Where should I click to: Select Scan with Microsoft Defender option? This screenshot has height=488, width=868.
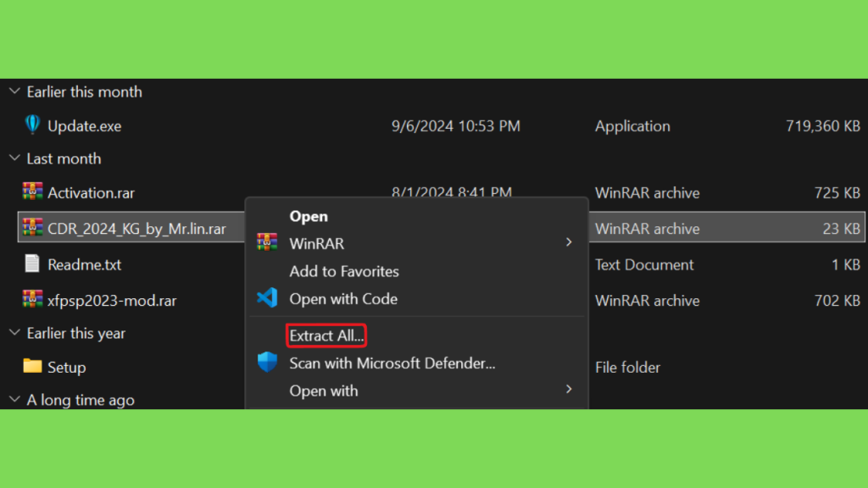point(392,363)
